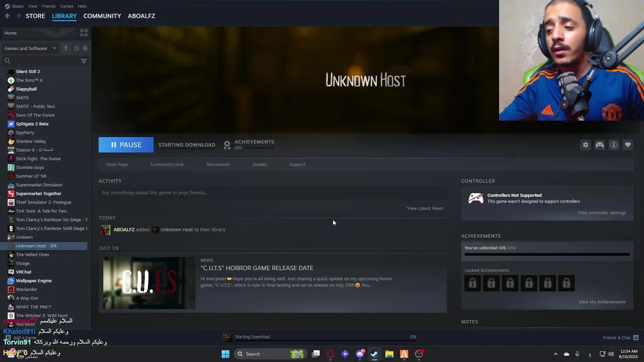
Task: Open the Friends menu
Action: [x=49, y=6]
